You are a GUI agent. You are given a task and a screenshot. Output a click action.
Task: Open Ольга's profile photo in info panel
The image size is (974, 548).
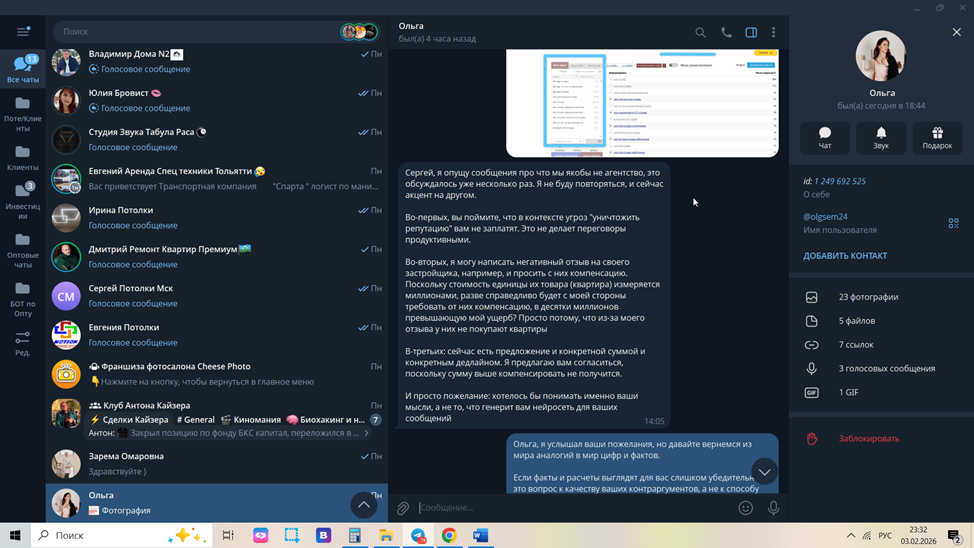[x=881, y=56]
